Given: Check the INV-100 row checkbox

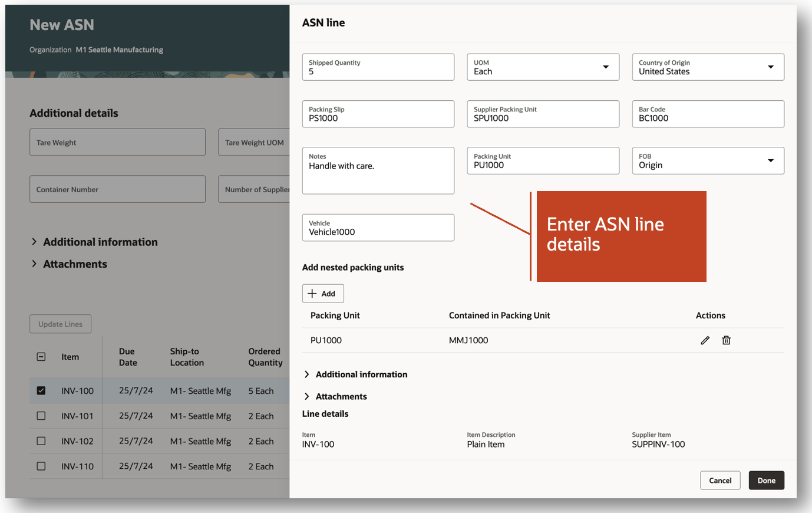Looking at the screenshot, I should [41, 390].
